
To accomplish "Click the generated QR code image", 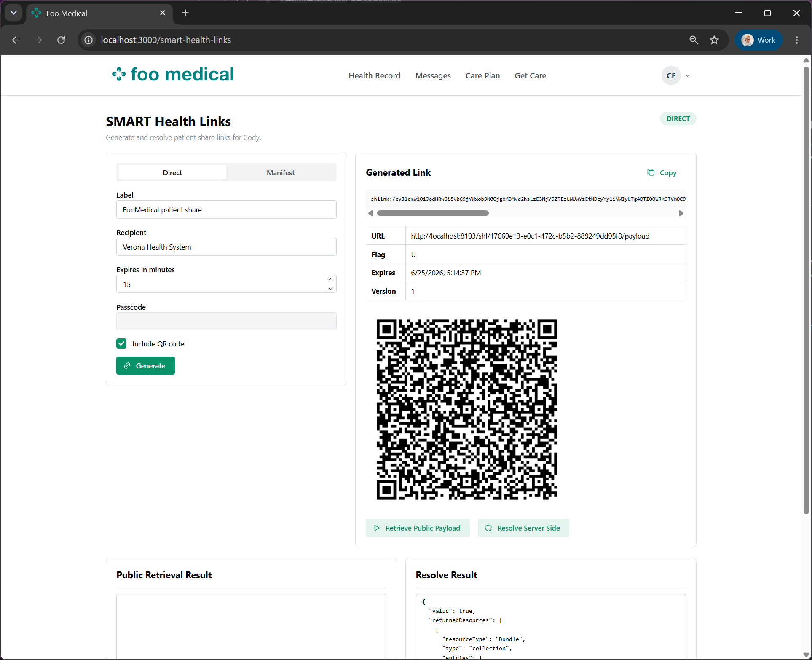I will (467, 410).
